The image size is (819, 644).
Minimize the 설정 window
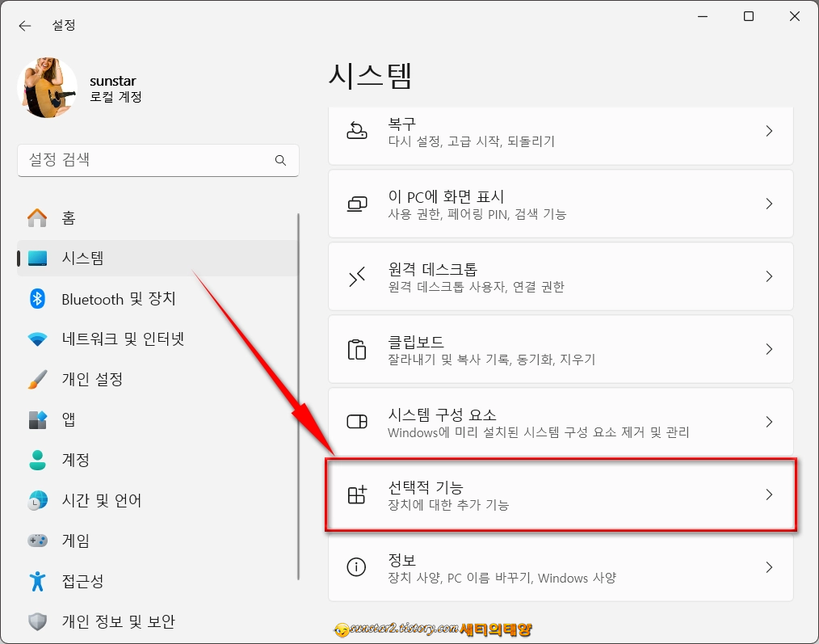(x=703, y=17)
